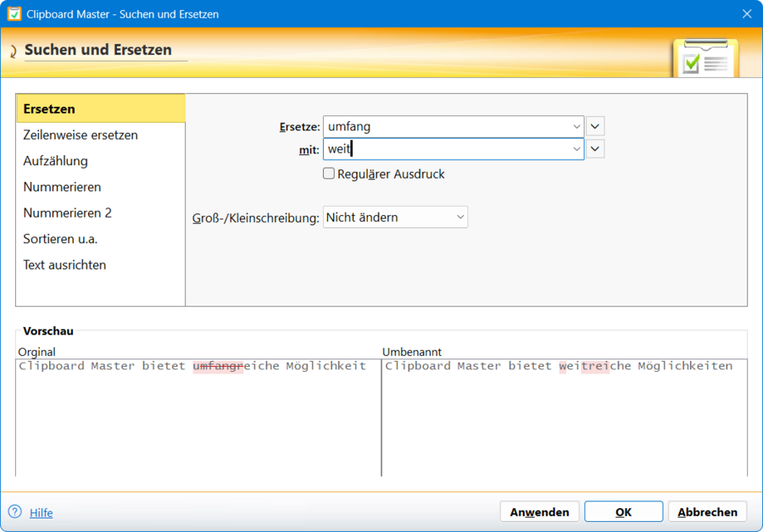This screenshot has height=532, width=763.
Task: Select the Nummerieren entry
Action: [x=101, y=186]
